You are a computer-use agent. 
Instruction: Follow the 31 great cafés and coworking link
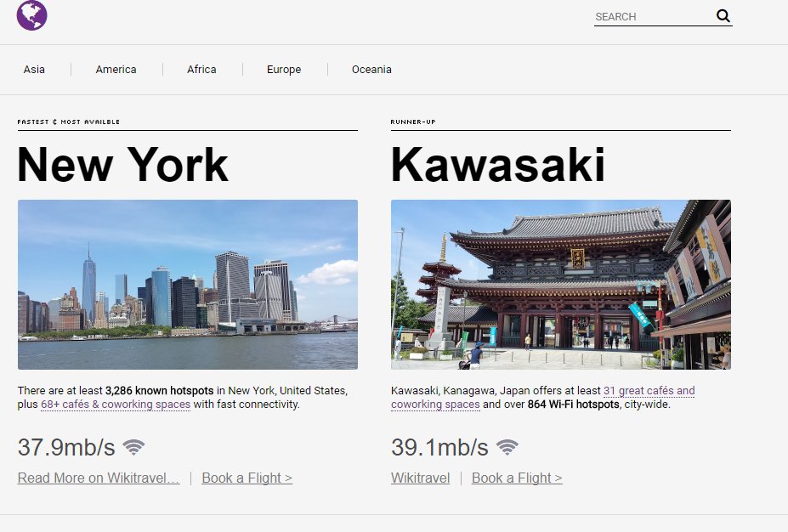649,391
